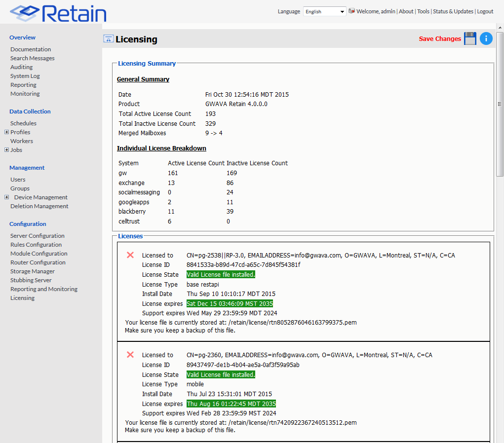
Task: Click 'Thu Aug 16 01:22:45 MDT 2035' expiry
Action: 231,404
